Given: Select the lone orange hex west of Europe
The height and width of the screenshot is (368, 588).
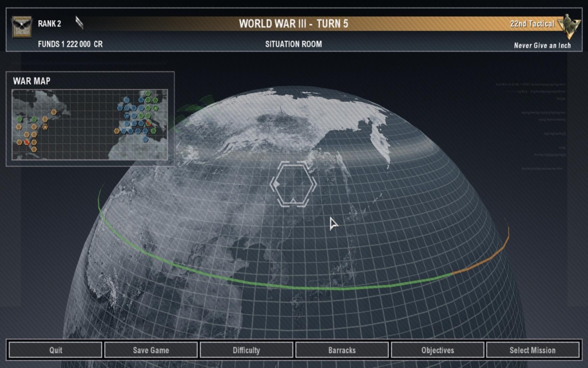Looking at the screenshot, I should (x=117, y=131).
